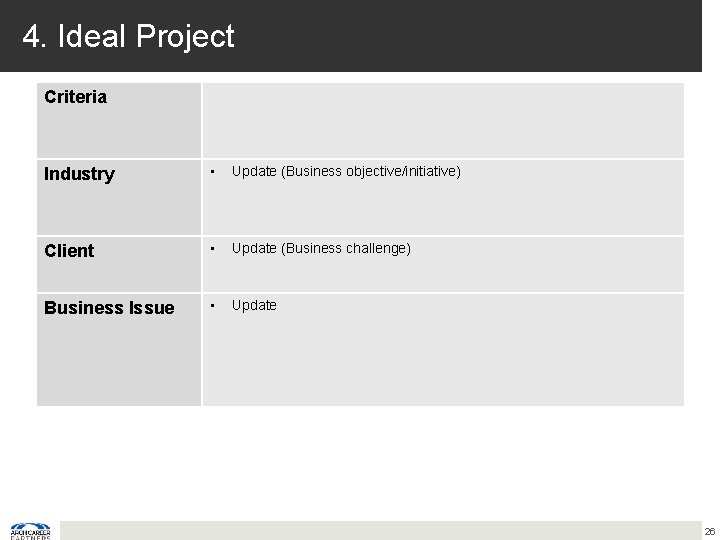Image resolution: width=720 pixels, height=540 pixels.
Task: Click 'Update (Business objective/initiative)' text
Action: point(346,172)
